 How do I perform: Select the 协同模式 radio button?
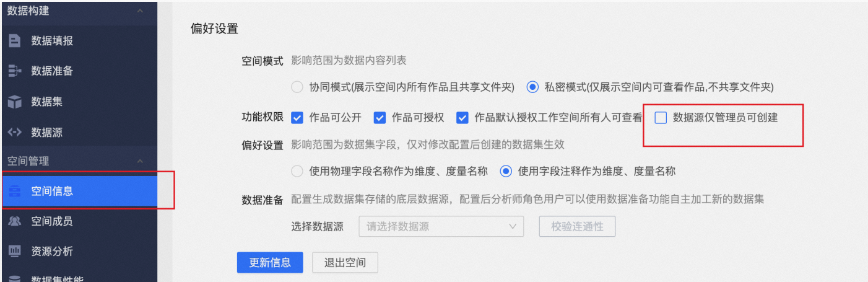(x=297, y=87)
